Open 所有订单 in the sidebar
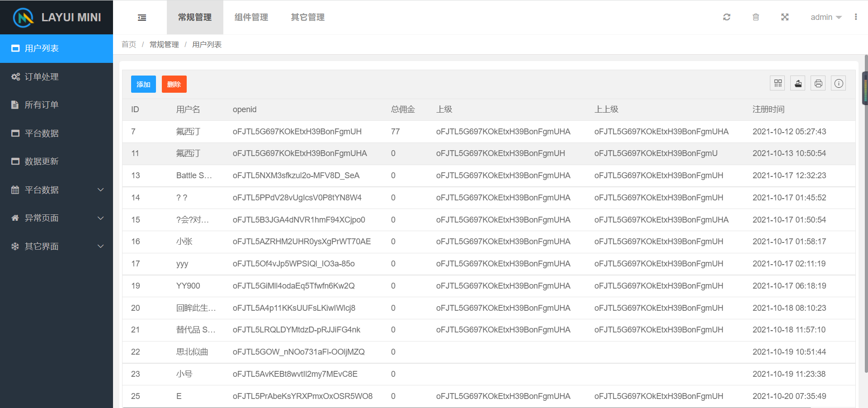 [x=57, y=105]
